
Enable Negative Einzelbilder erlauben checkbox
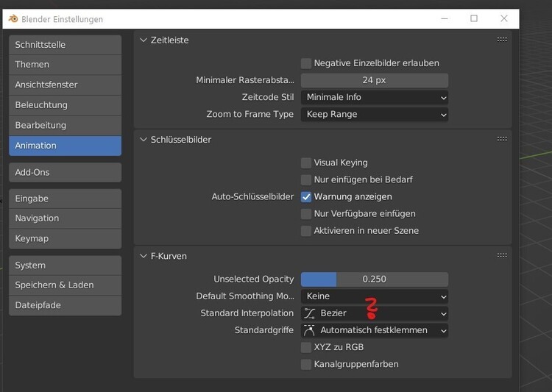pyautogui.click(x=306, y=63)
